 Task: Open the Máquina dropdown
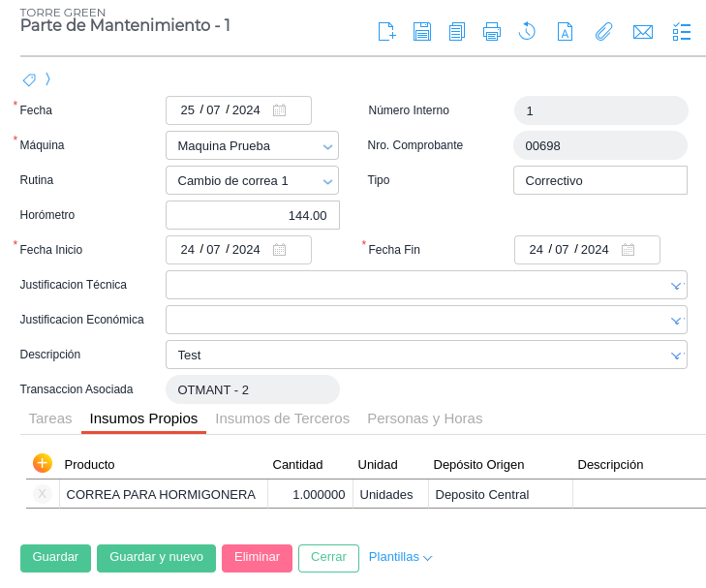(x=252, y=145)
